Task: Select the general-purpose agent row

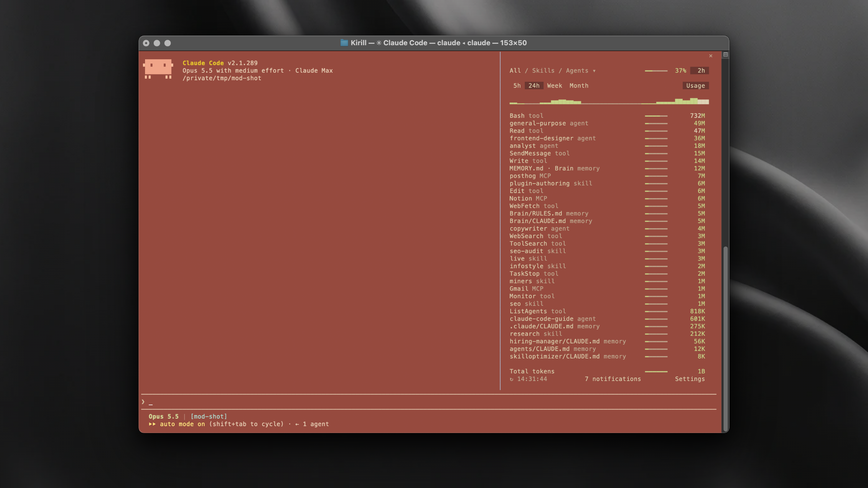Action: pyautogui.click(x=607, y=123)
